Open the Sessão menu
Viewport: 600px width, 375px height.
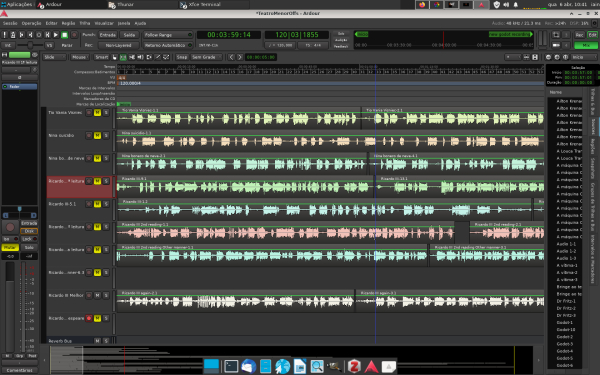point(10,23)
